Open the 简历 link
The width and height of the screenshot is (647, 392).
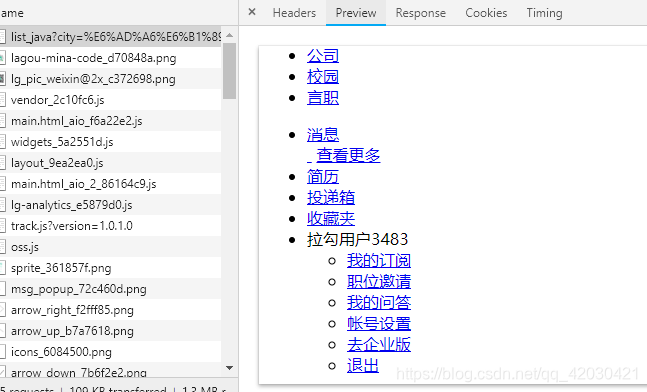(323, 177)
